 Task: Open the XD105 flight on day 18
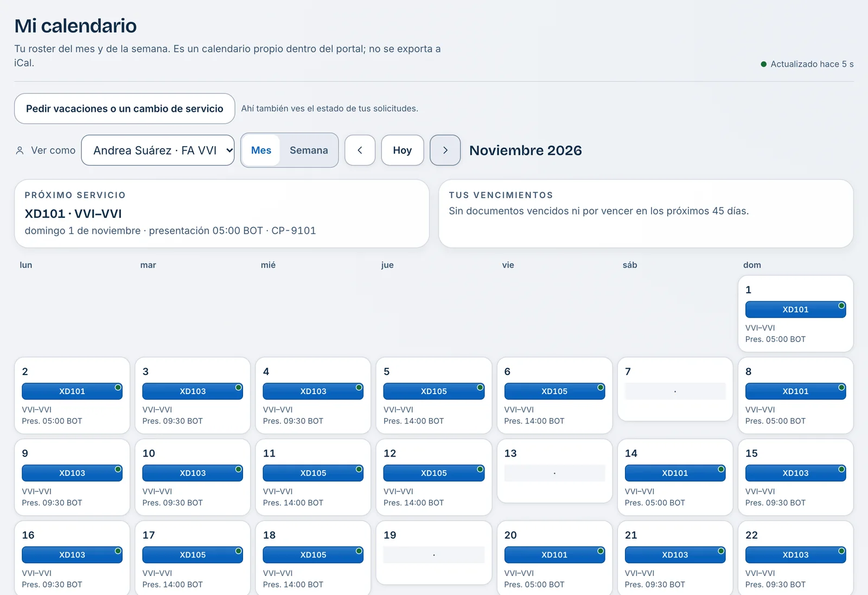point(313,555)
